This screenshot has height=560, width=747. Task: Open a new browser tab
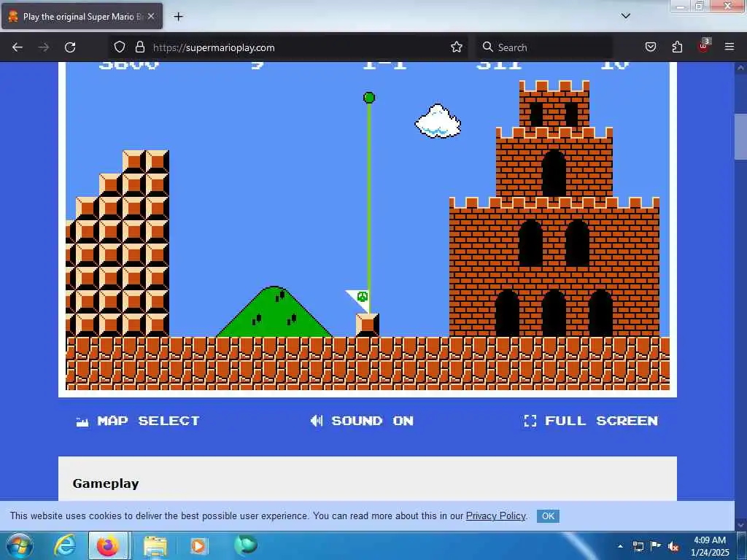178,17
